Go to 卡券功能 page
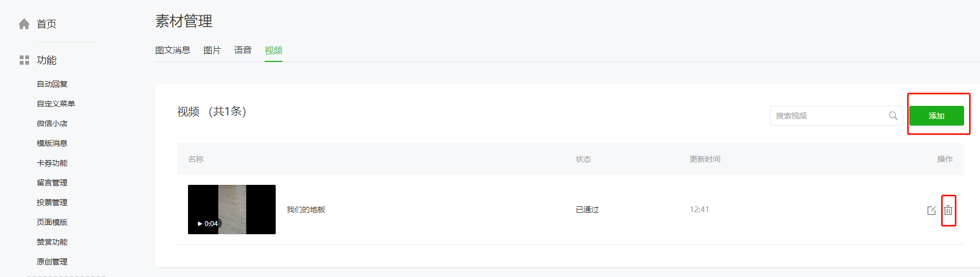The width and height of the screenshot is (980, 277). point(52,163)
